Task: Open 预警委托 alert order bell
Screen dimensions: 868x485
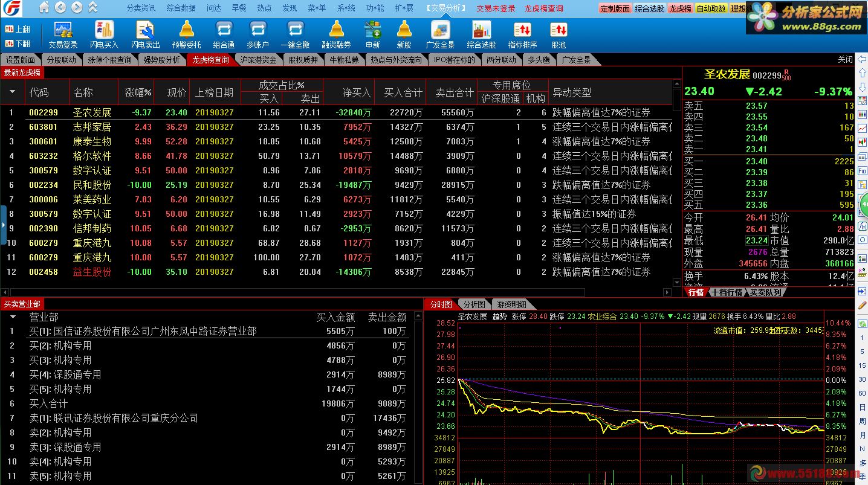Action: tap(186, 35)
